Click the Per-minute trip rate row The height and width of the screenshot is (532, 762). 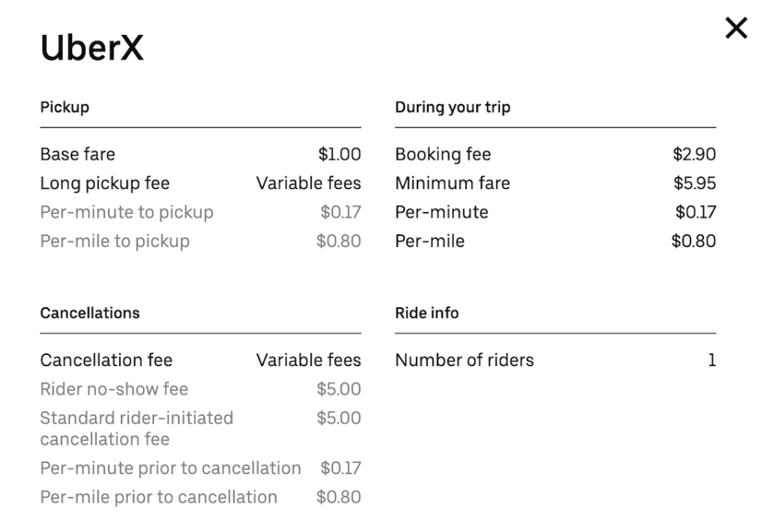441,212
